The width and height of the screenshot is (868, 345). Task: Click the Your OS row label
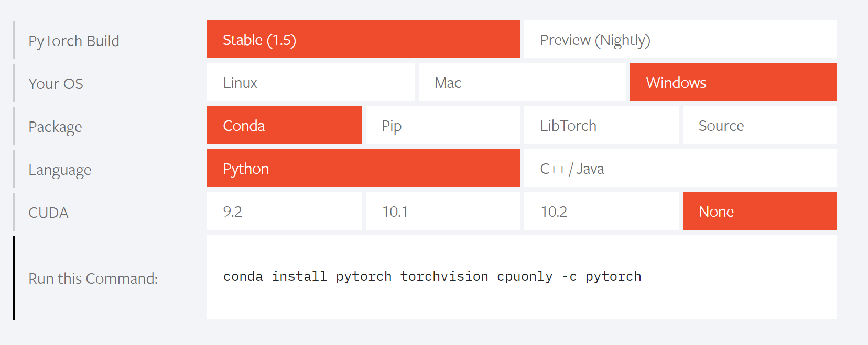(x=56, y=84)
